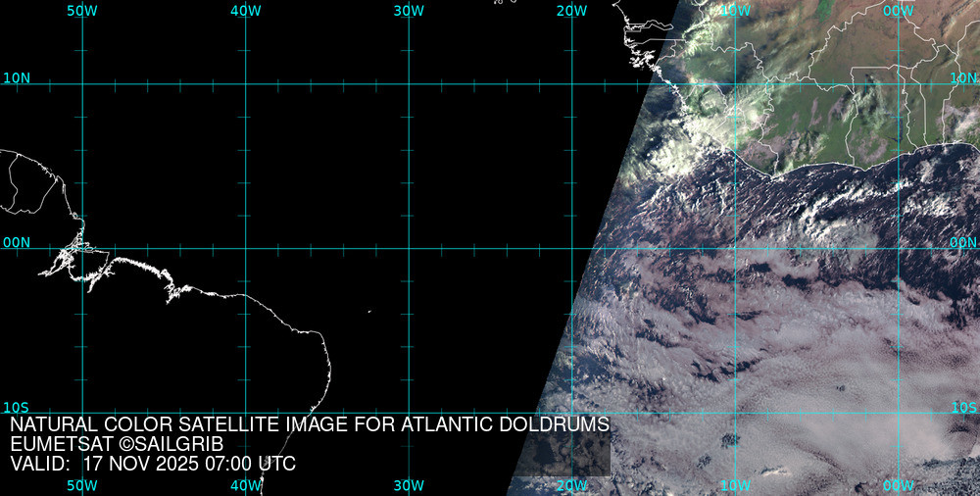This screenshot has width=980, height=496.
Task: Click the 10S latitude label on right edge
Action: [x=963, y=407]
